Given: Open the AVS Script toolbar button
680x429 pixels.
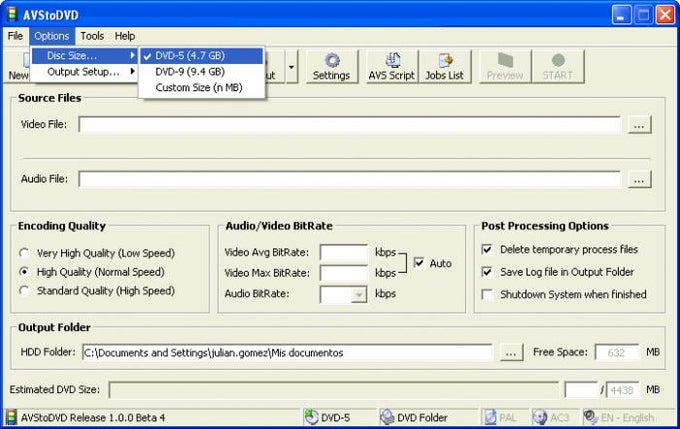Looking at the screenshot, I should 392,66.
